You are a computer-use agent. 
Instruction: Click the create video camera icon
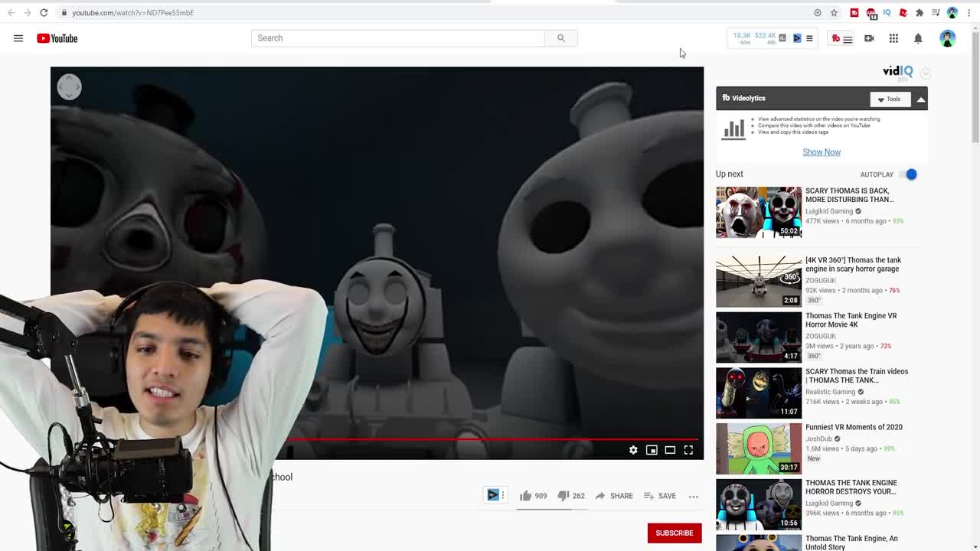coord(869,38)
